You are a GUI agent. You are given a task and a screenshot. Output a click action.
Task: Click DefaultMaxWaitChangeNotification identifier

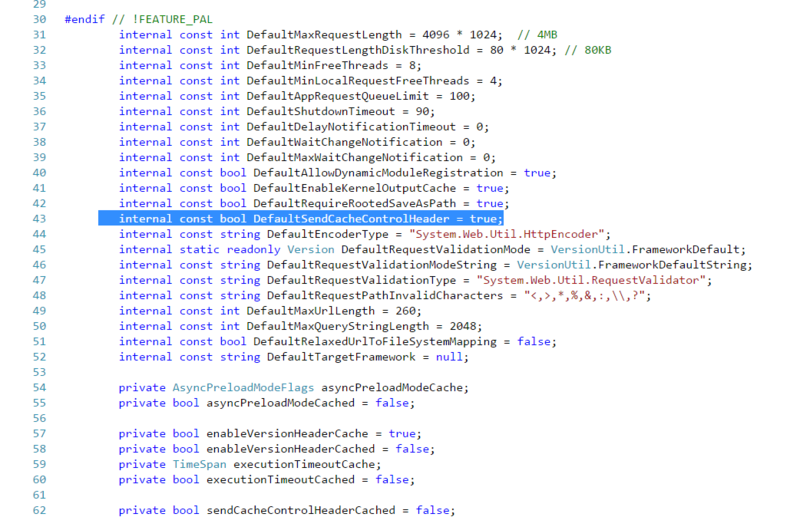click(355, 157)
